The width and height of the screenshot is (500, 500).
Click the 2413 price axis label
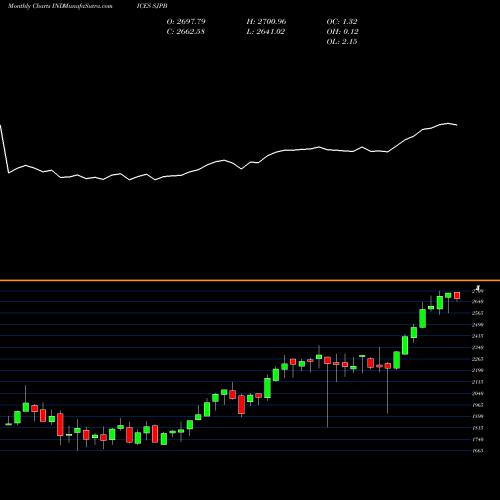tap(478, 336)
